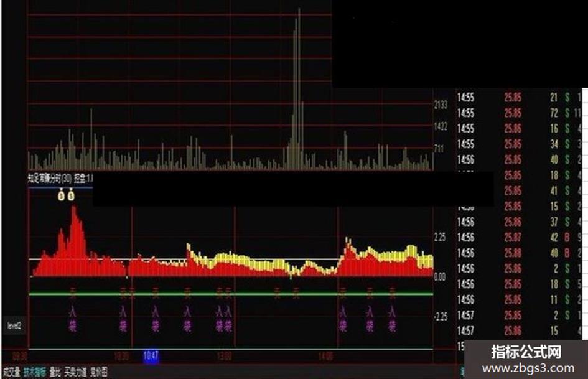Viewport: 588px width, 379px height.
Task: Select the 14:56 tick row with volume 11
Action: (x=520, y=299)
